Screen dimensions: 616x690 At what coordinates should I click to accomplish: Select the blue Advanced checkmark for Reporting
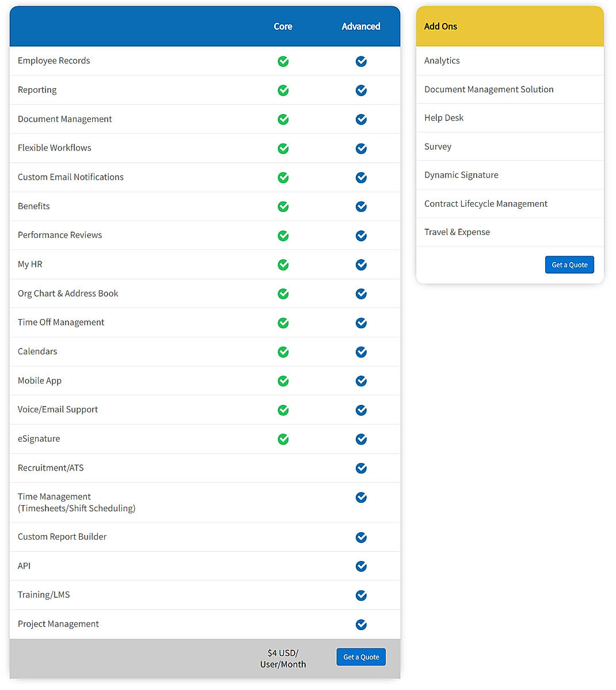361,90
